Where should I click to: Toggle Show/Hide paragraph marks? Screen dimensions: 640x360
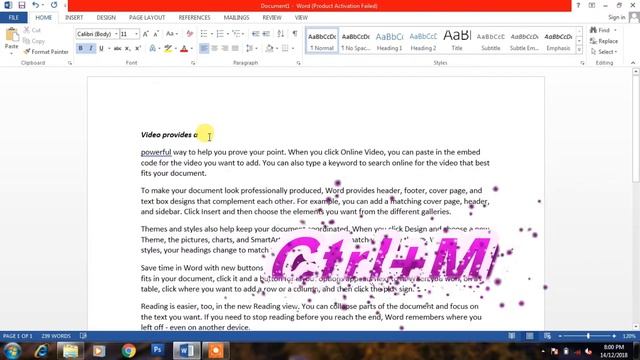click(x=295, y=34)
